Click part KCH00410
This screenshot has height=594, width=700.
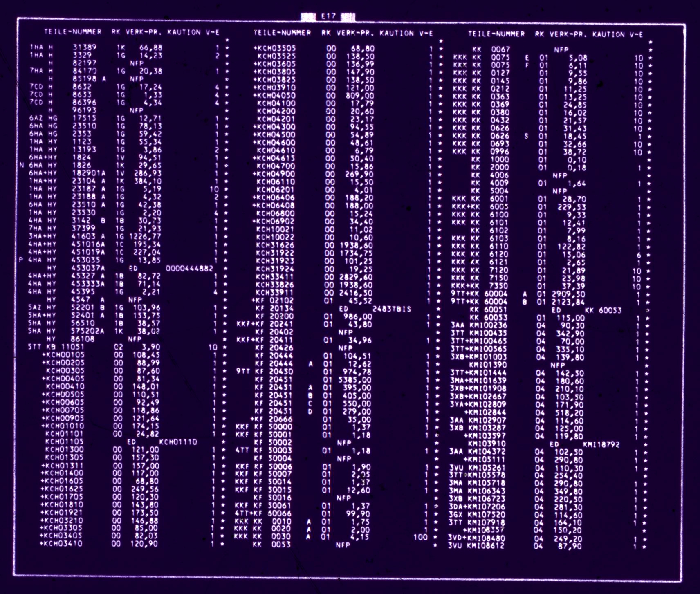pyautogui.click(x=65, y=386)
